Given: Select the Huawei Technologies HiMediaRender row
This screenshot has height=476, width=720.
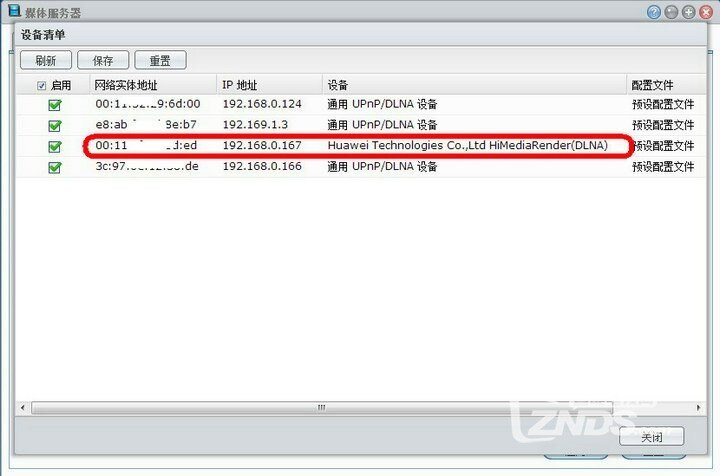Looking at the screenshot, I should coord(361,146).
